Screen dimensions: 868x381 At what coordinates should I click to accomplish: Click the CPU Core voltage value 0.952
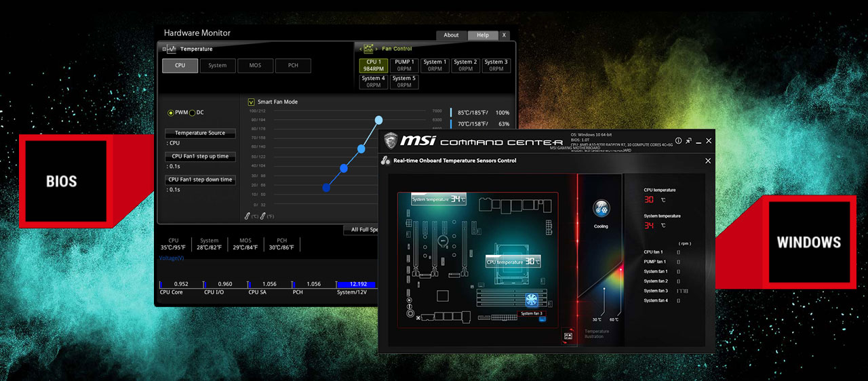(181, 284)
